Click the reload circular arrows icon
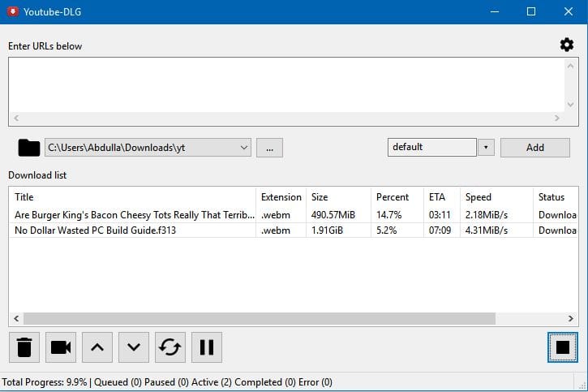Viewport: 588px width, 392px height. tap(170, 347)
